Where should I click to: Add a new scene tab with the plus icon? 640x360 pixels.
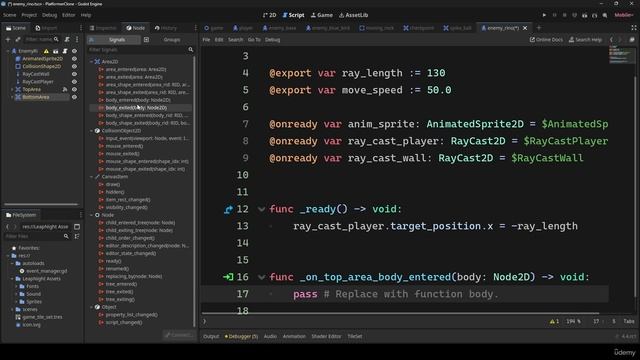[x=539, y=28]
